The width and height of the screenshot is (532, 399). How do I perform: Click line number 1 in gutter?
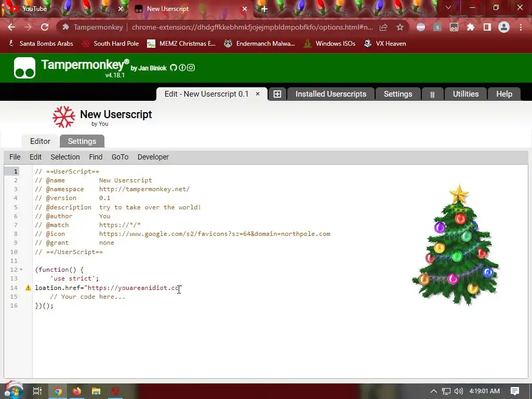coord(15,171)
